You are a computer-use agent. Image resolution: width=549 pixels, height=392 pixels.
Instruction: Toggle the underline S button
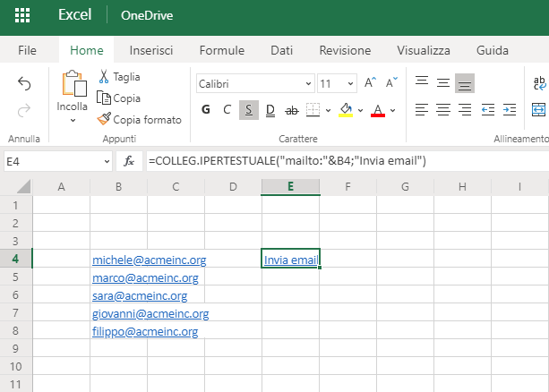click(248, 110)
